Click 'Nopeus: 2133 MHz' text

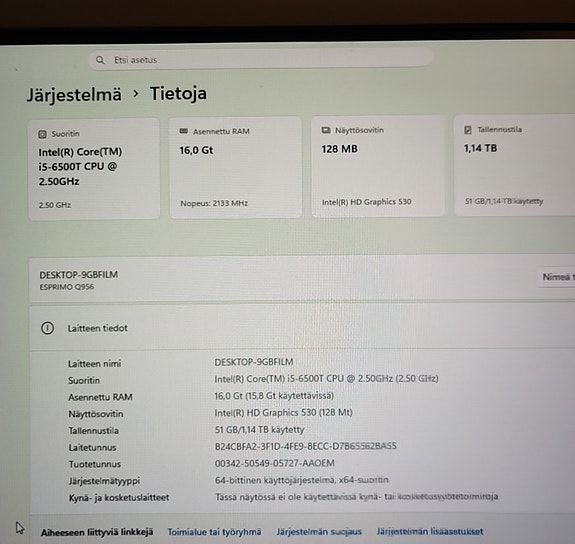pos(214,203)
